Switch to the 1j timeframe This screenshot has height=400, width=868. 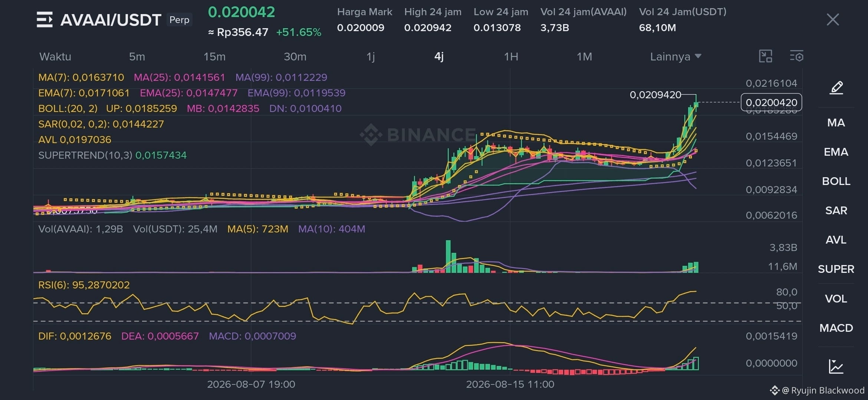click(371, 57)
